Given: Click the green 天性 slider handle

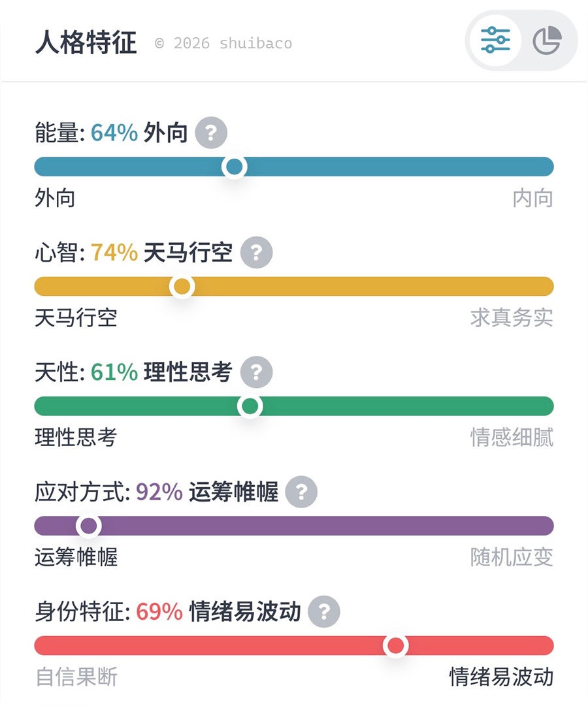Looking at the screenshot, I should 250,406.
